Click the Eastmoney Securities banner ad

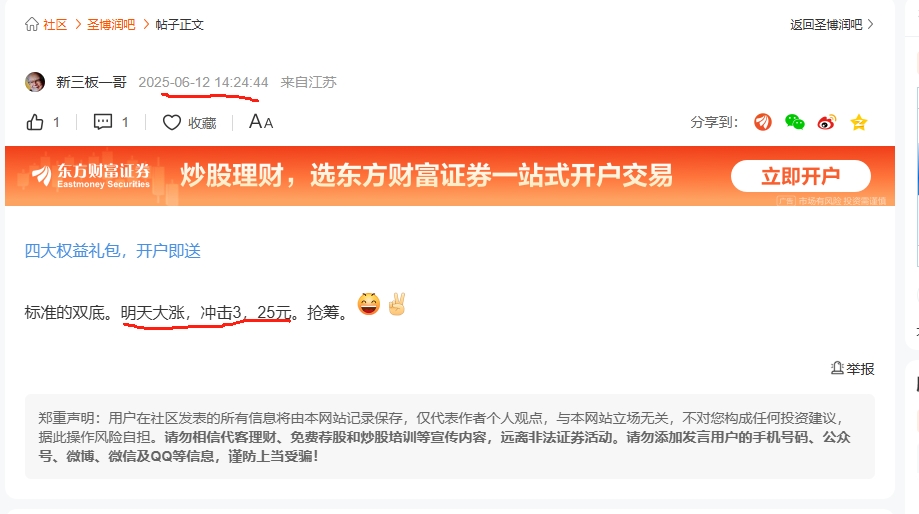[x=450, y=176]
